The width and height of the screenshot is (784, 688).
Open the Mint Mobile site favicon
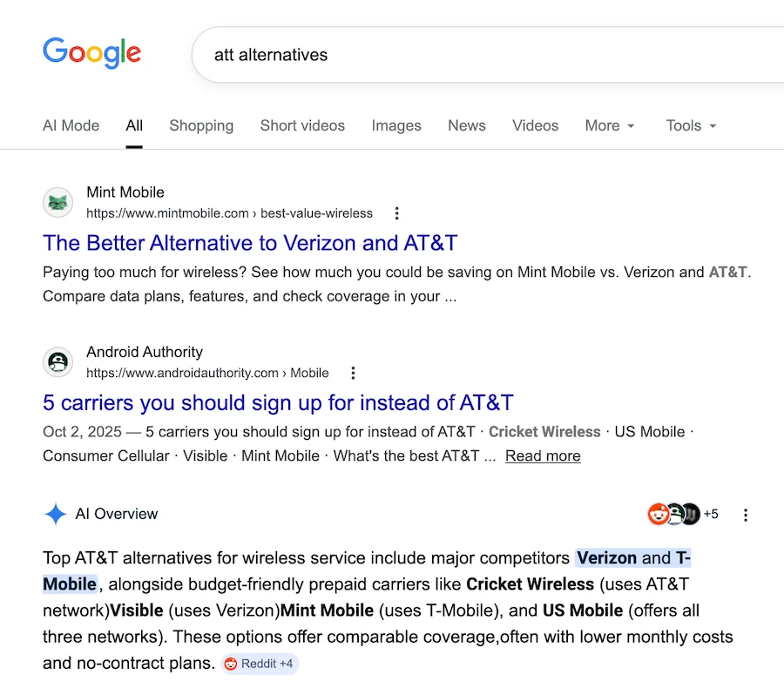pyautogui.click(x=57, y=202)
